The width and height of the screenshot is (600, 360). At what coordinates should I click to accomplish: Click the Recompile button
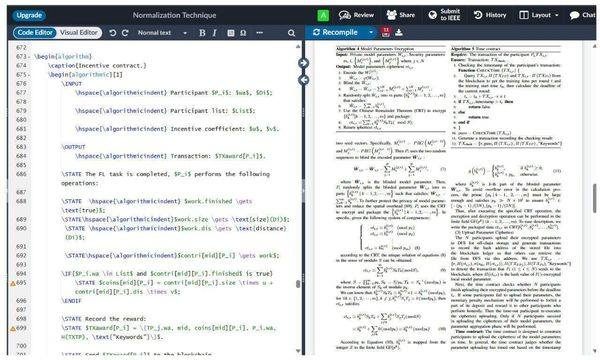(x=336, y=33)
